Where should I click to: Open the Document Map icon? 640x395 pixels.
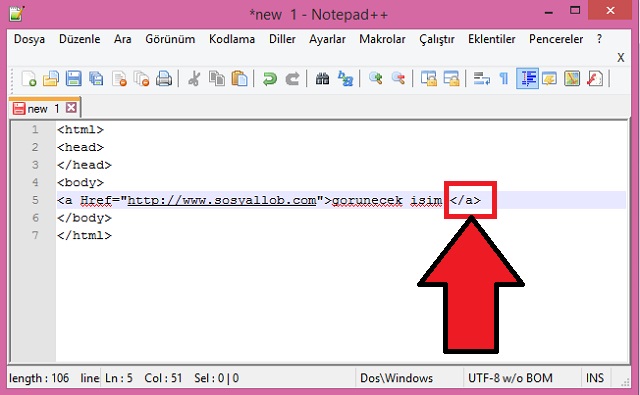tap(572, 78)
